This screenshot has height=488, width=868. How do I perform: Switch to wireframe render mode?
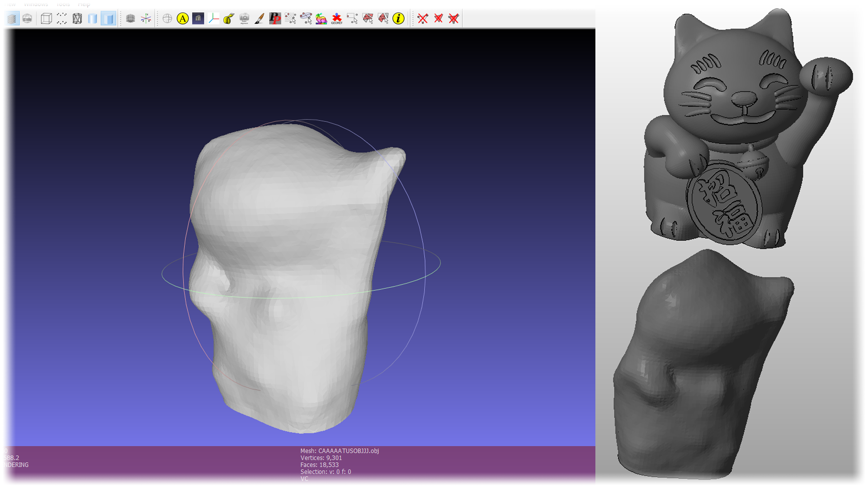pos(77,19)
